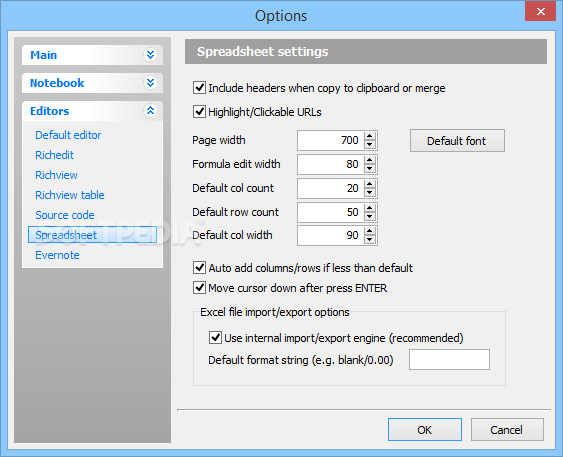Increase Default col count value
Image resolution: width=563 pixels, height=457 pixels.
(370, 184)
